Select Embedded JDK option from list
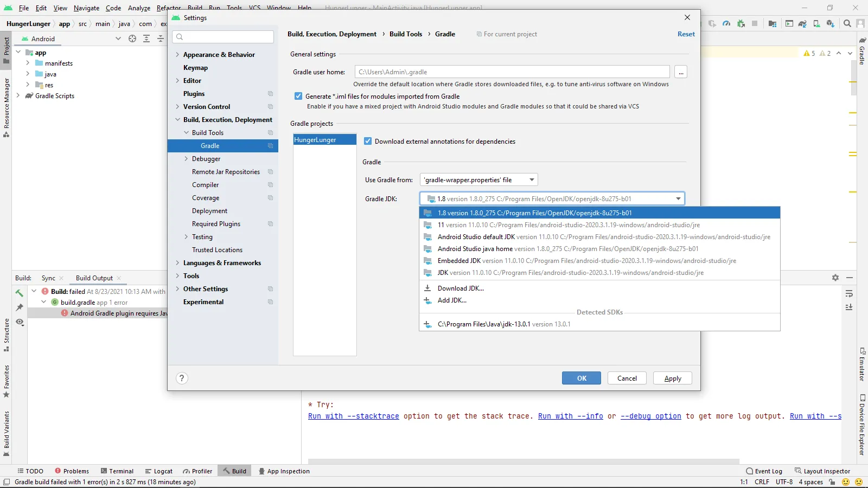This screenshot has width=868, height=488. pyautogui.click(x=599, y=261)
